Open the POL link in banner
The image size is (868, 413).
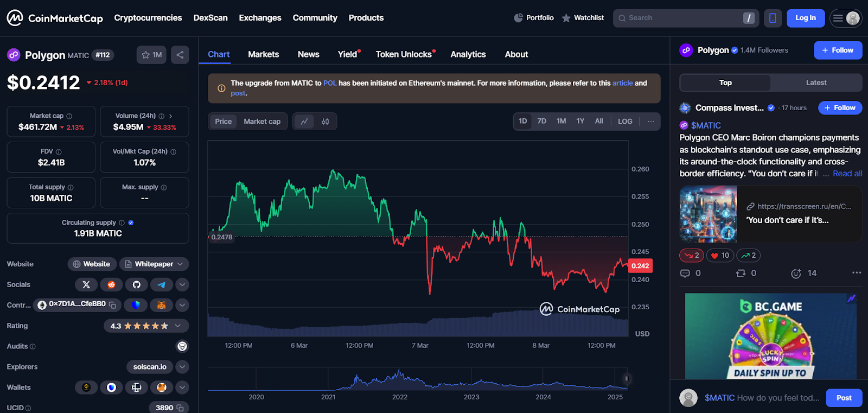(x=330, y=83)
